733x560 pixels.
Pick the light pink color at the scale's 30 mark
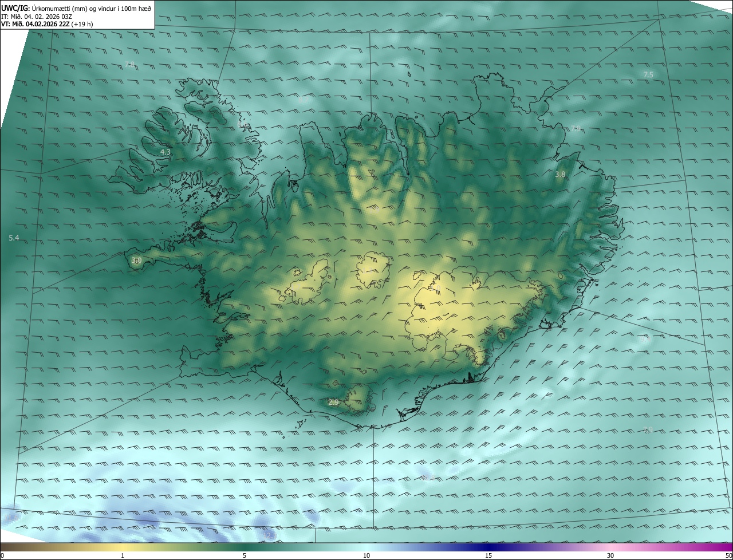(610, 547)
